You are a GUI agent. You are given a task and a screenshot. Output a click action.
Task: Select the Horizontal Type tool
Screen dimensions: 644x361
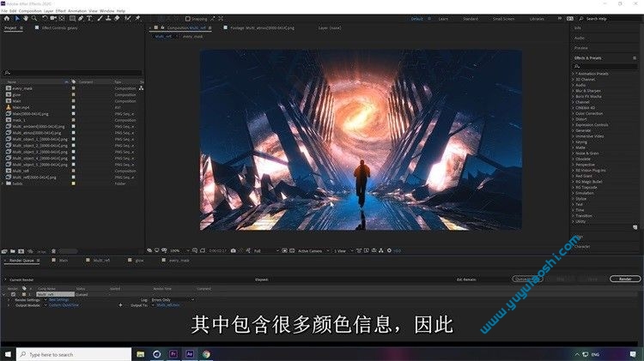click(x=89, y=19)
